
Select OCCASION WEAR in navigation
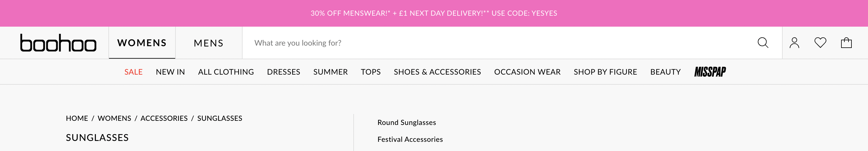click(x=527, y=72)
